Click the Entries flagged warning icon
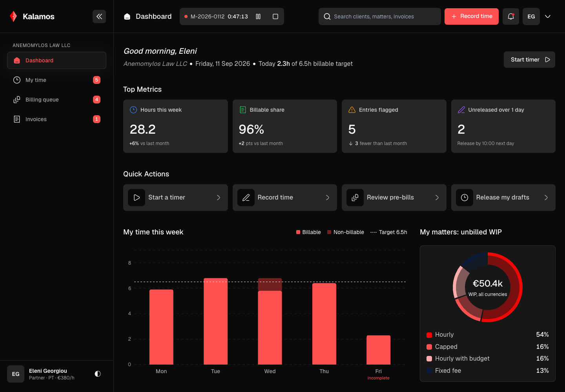This screenshot has width=565, height=392. tap(352, 110)
